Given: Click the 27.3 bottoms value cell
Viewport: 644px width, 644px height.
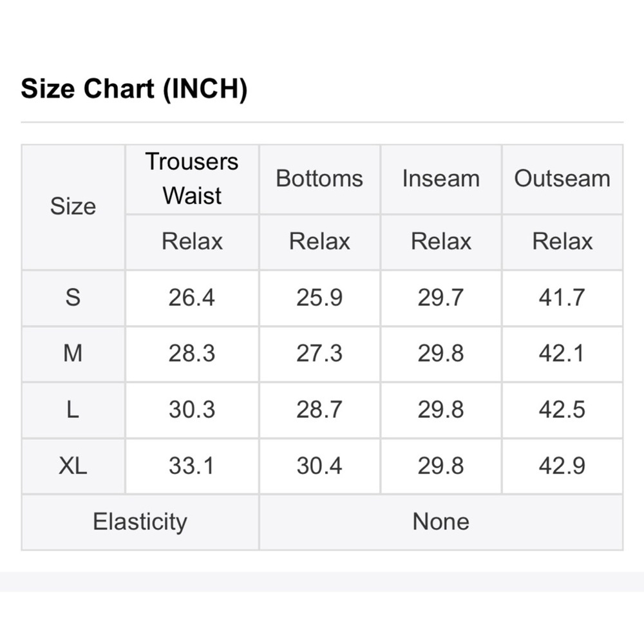Looking at the screenshot, I should [319, 354].
